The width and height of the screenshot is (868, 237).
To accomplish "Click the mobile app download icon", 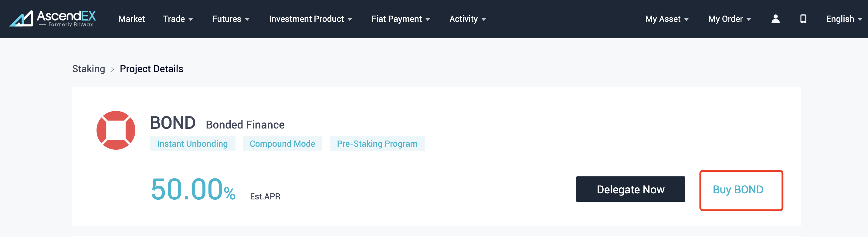I will click(x=803, y=19).
